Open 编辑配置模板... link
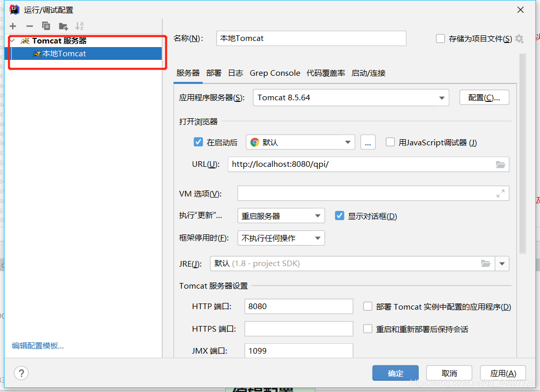 [37, 345]
